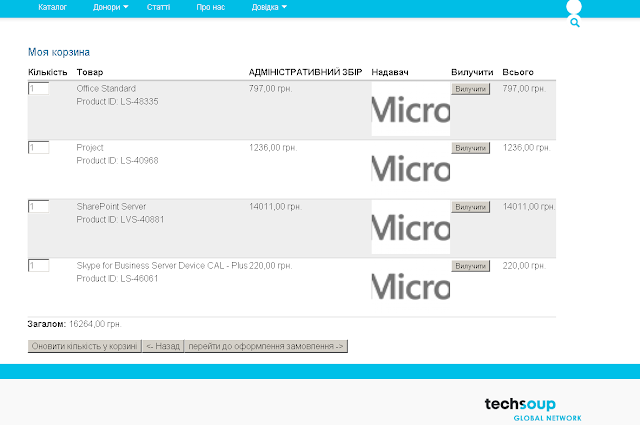Click the Всього column header

(518, 72)
